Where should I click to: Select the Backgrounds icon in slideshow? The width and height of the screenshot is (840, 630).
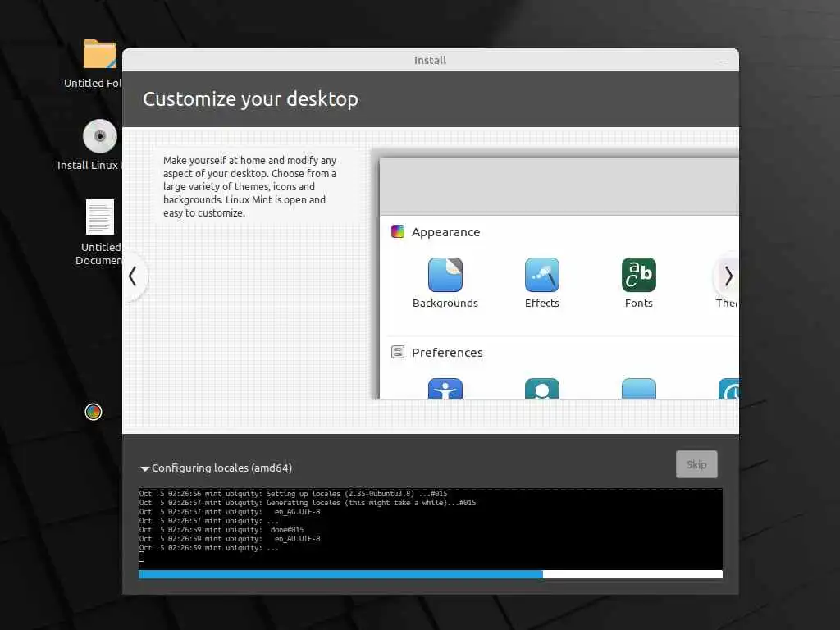pyautogui.click(x=445, y=275)
